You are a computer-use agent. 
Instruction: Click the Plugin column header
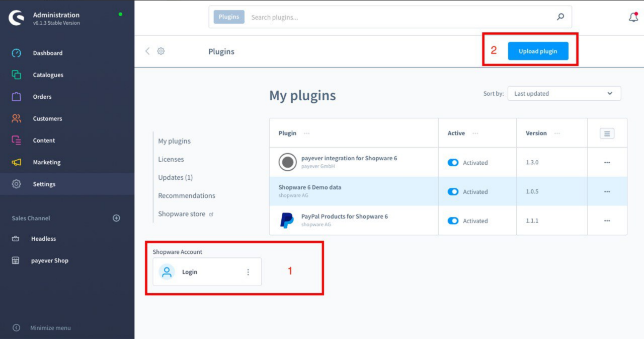(x=287, y=133)
